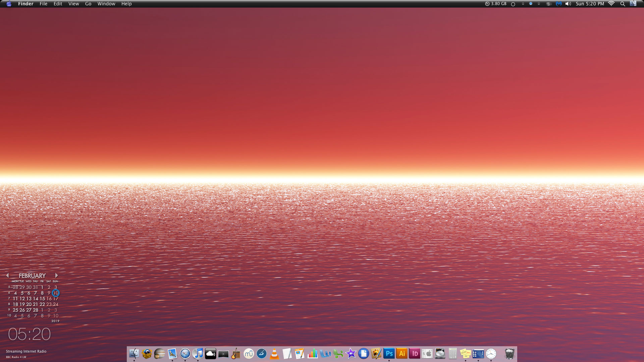Screen dimensions: 644x362
Task: Open the Go menu
Action: click(88, 4)
